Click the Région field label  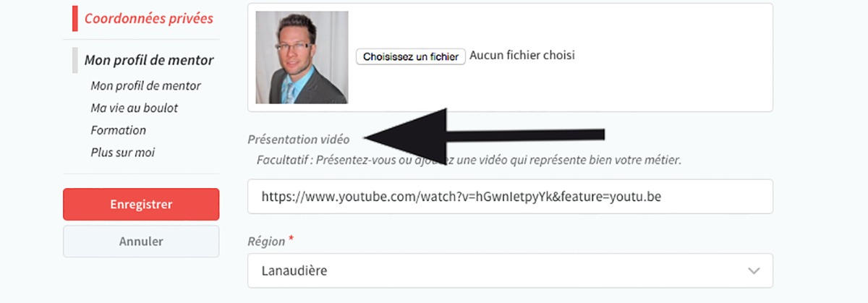pos(267,239)
